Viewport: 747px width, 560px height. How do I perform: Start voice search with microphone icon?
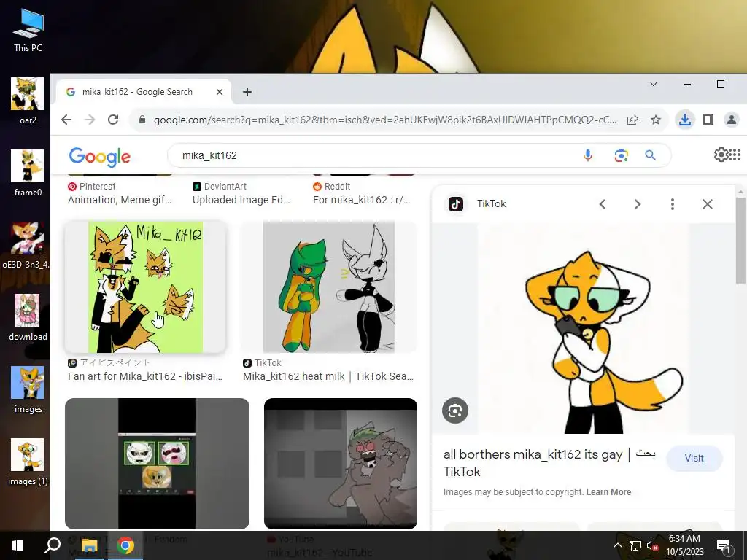tap(588, 155)
